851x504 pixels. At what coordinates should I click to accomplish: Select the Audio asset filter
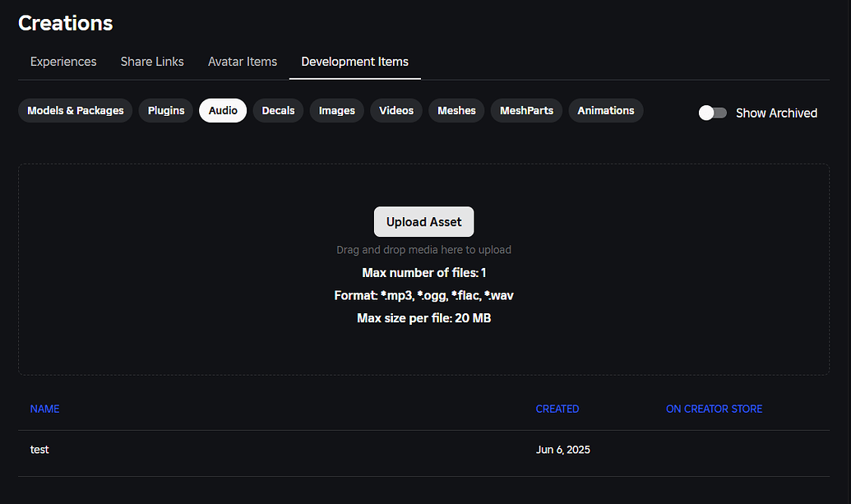coord(222,110)
